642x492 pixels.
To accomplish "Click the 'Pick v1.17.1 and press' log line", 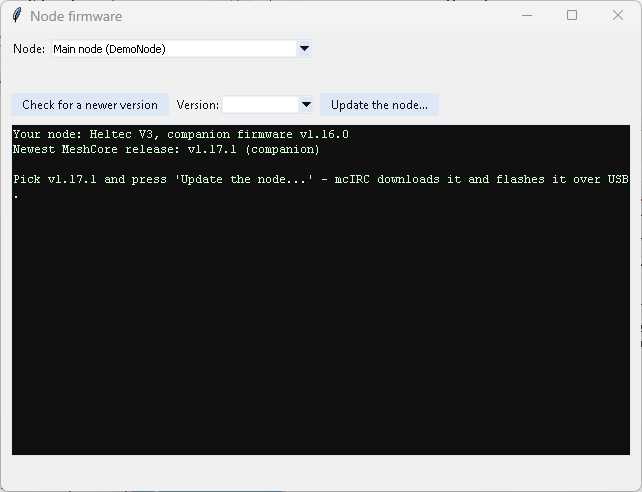I will [321, 179].
